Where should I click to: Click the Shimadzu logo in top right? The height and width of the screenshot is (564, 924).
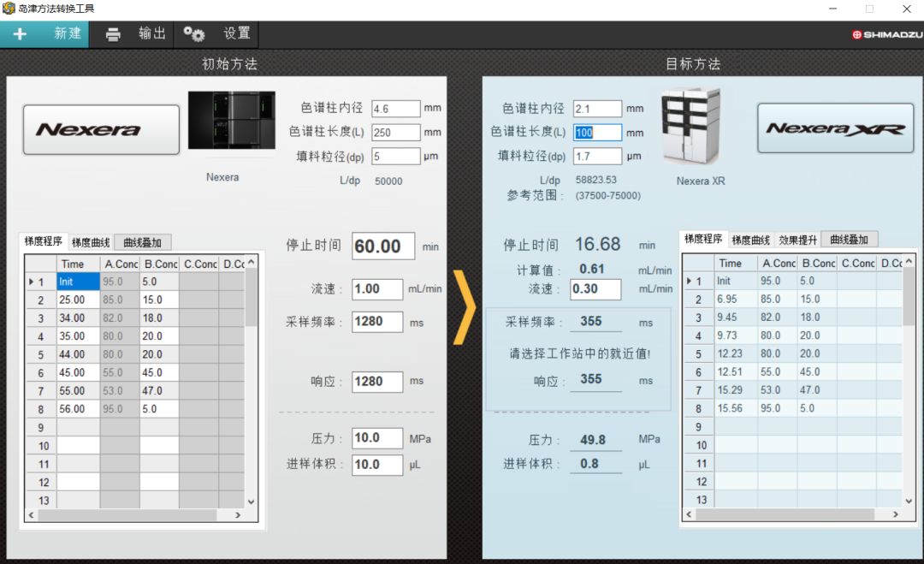coord(887,35)
